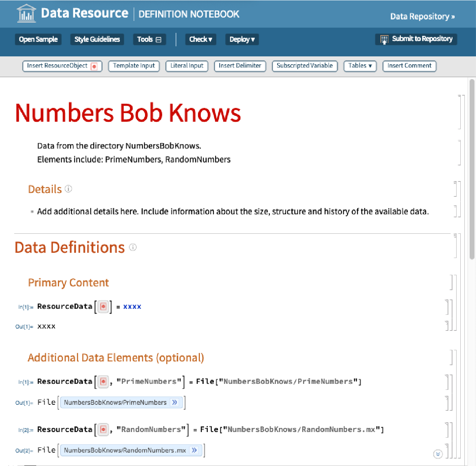
Task: Click the ResourceObject icon in RandomNumbers input
Action: (103, 430)
